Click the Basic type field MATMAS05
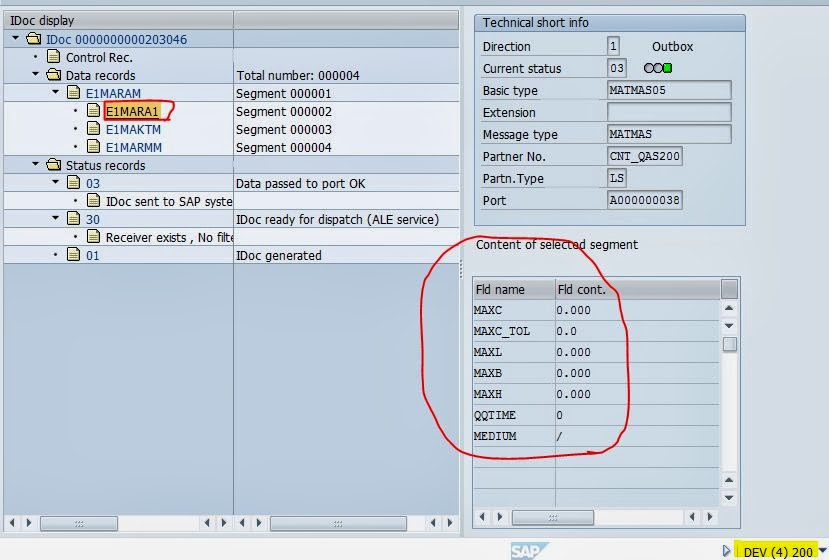The height and width of the screenshot is (560, 829). 669,90
